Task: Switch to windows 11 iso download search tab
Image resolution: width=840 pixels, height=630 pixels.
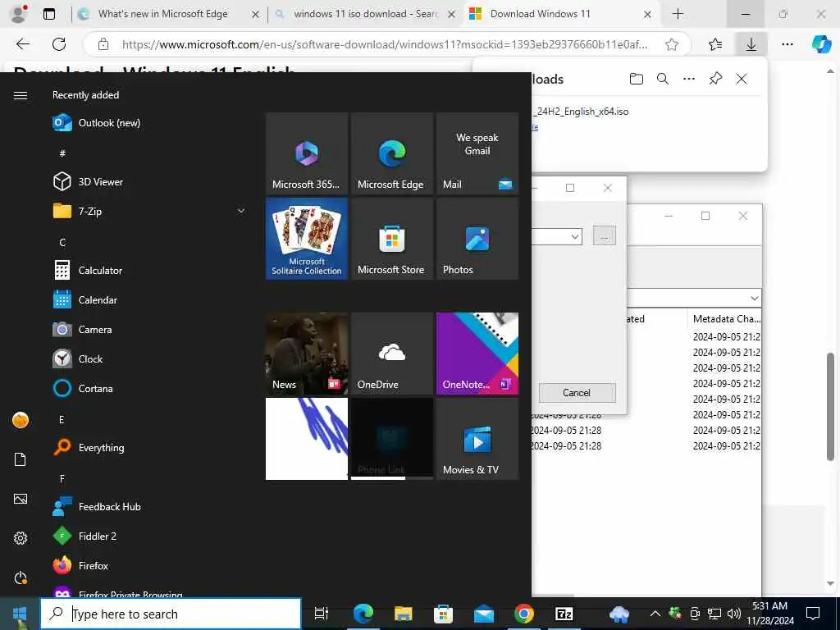Action: click(x=365, y=14)
